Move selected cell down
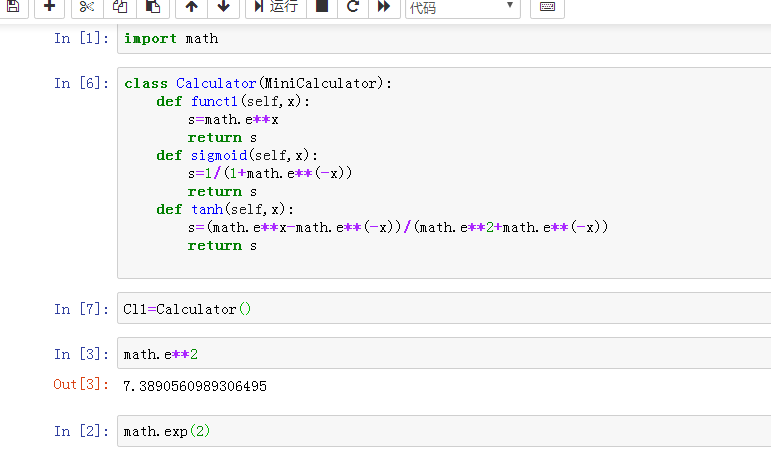Screen dimensions: 771x455 point(222,7)
